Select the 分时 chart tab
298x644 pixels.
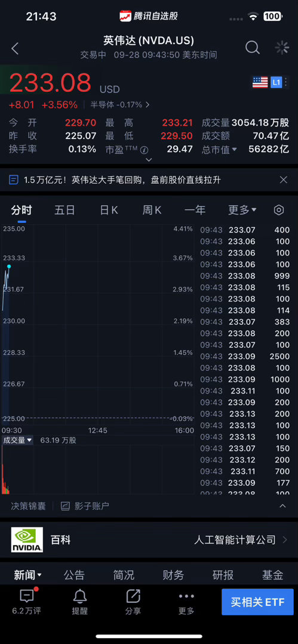(x=21, y=210)
